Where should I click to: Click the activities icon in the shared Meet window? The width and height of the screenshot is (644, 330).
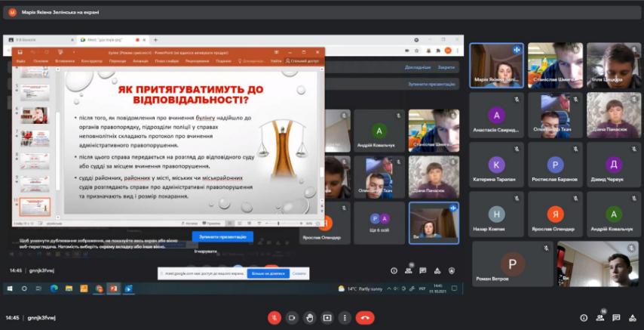pyautogui.click(x=437, y=270)
